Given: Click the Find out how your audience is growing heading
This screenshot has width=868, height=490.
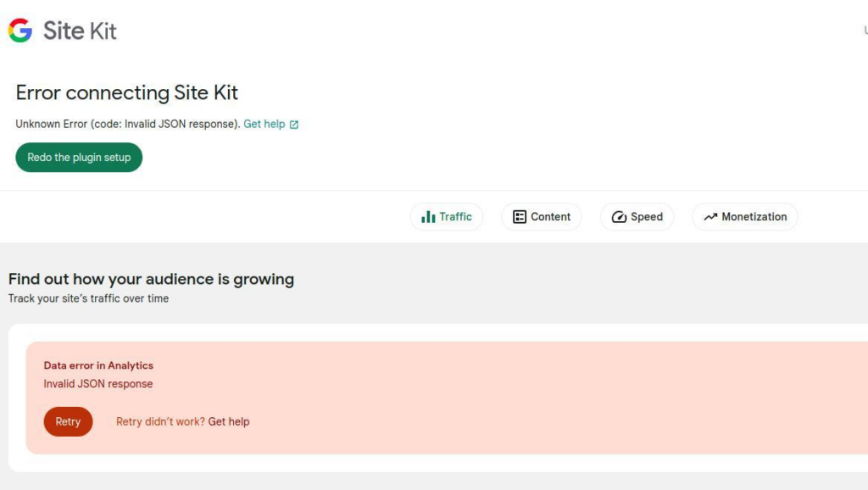Looking at the screenshot, I should (x=150, y=278).
